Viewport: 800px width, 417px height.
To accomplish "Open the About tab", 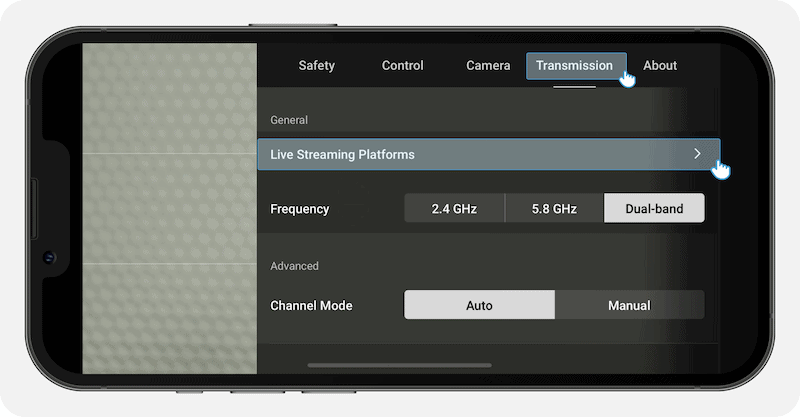I will pyautogui.click(x=660, y=66).
